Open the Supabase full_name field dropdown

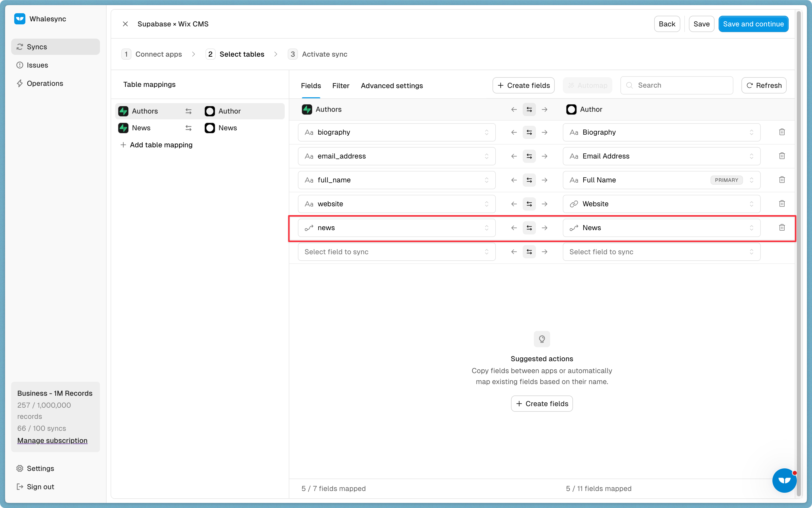(x=397, y=180)
